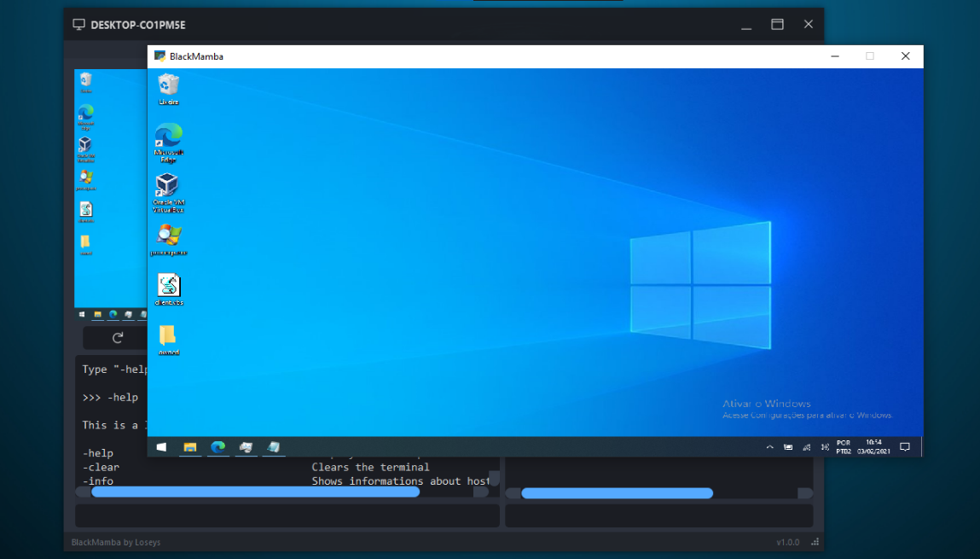The height and width of the screenshot is (559, 980).
Task: Click fourth taskbar app icon in BlackMamba window
Action: click(246, 447)
